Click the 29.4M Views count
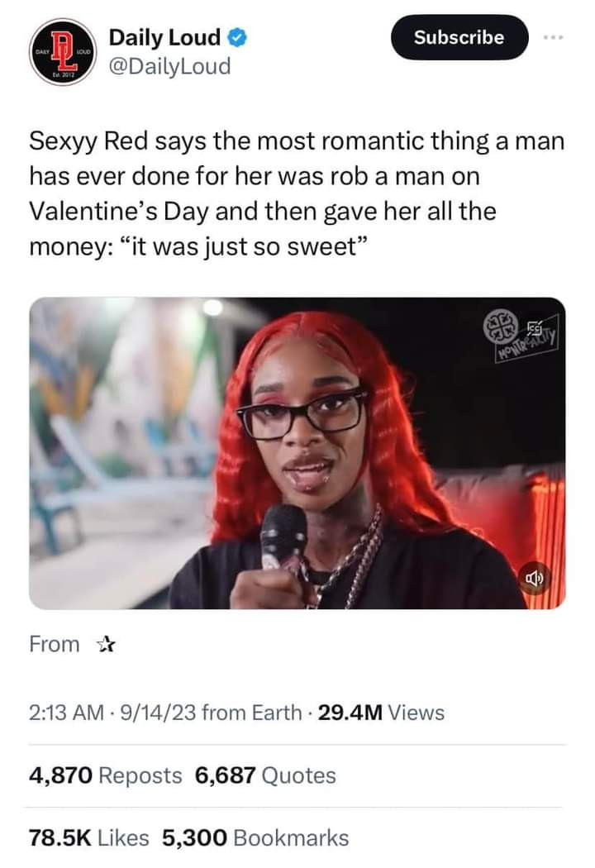This screenshot has width=595, height=868. tap(381, 713)
